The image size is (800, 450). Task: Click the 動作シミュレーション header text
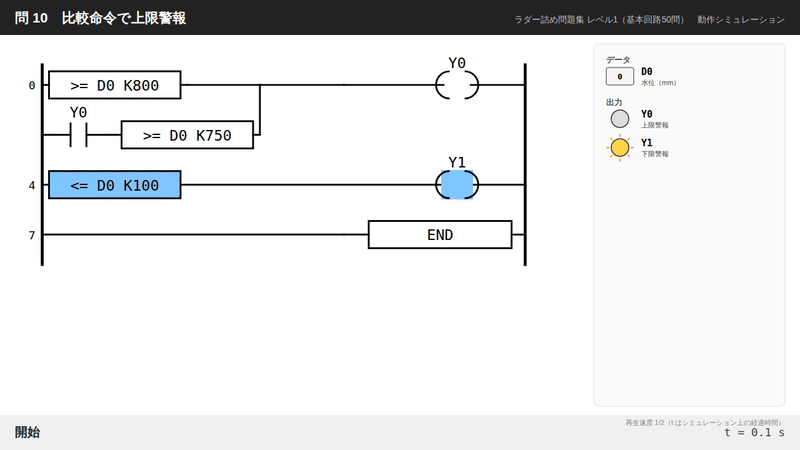tap(741, 19)
